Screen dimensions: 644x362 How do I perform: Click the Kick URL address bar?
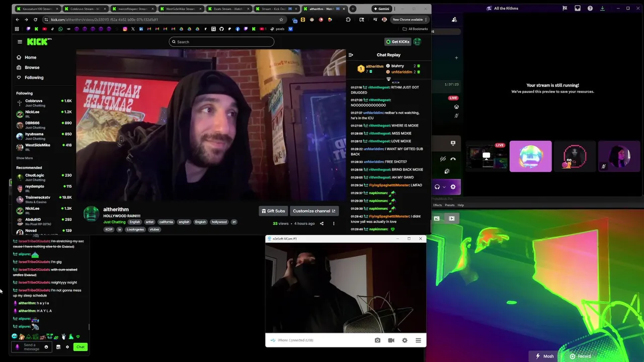(x=164, y=20)
